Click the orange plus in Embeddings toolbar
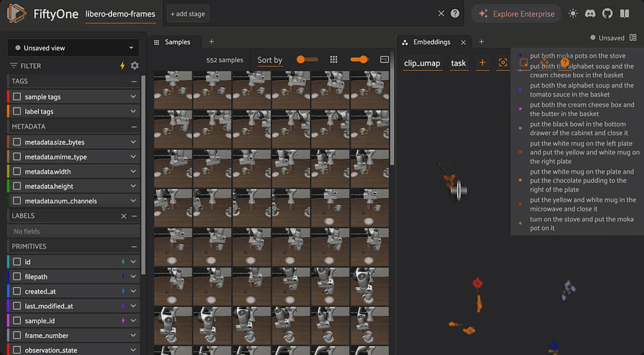This screenshot has height=355, width=644. tap(482, 63)
